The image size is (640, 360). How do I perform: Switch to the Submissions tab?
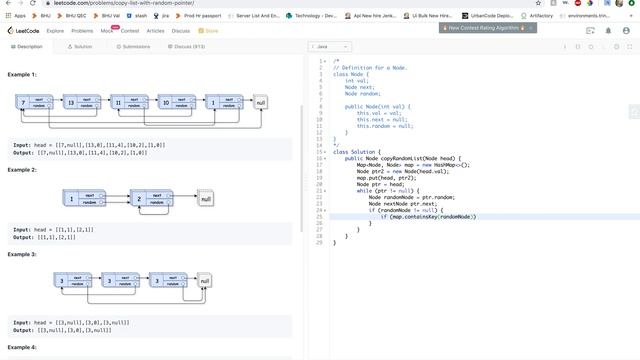point(133,47)
